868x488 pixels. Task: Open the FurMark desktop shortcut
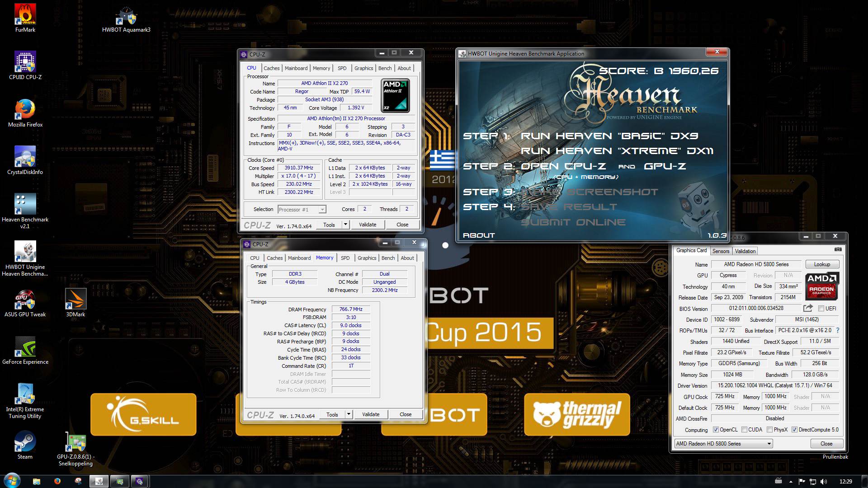point(25,18)
